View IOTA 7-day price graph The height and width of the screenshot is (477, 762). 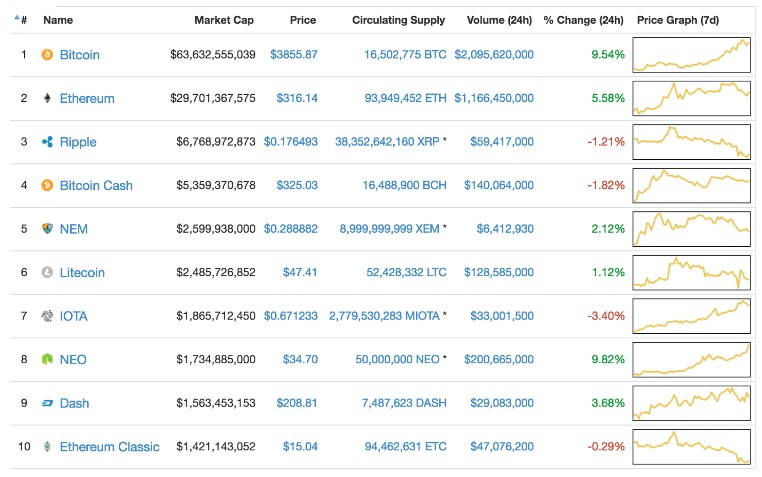tap(692, 316)
